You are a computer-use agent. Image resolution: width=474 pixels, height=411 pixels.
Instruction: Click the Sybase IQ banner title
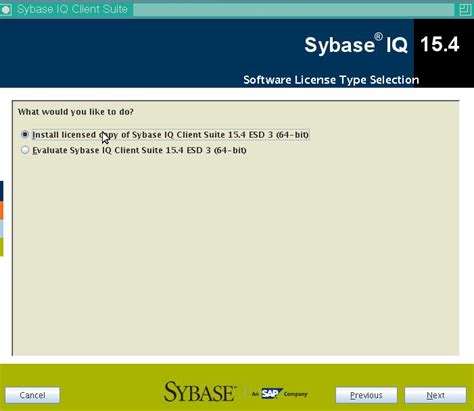356,44
